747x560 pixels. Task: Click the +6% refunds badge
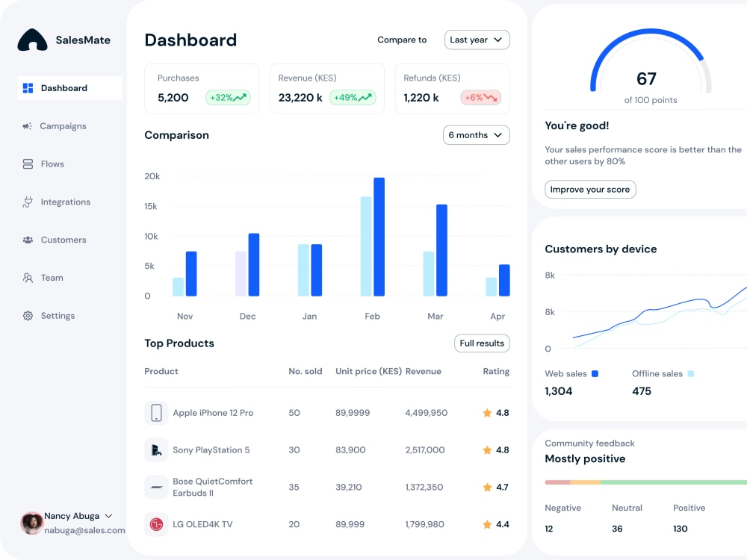click(x=480, y=98)
